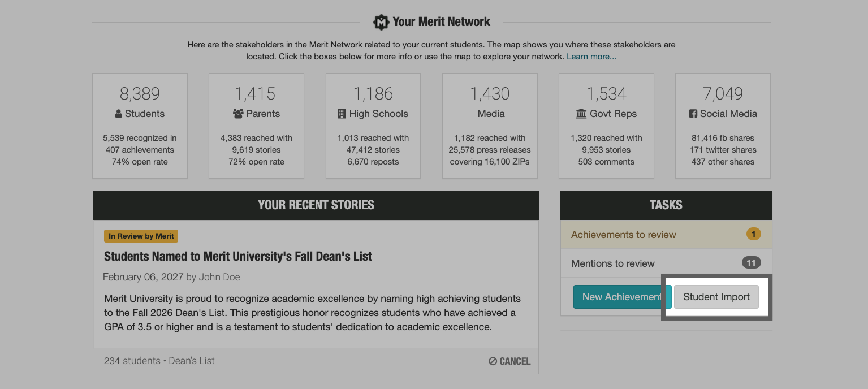Open Mentions to review task

click(613, 263)
